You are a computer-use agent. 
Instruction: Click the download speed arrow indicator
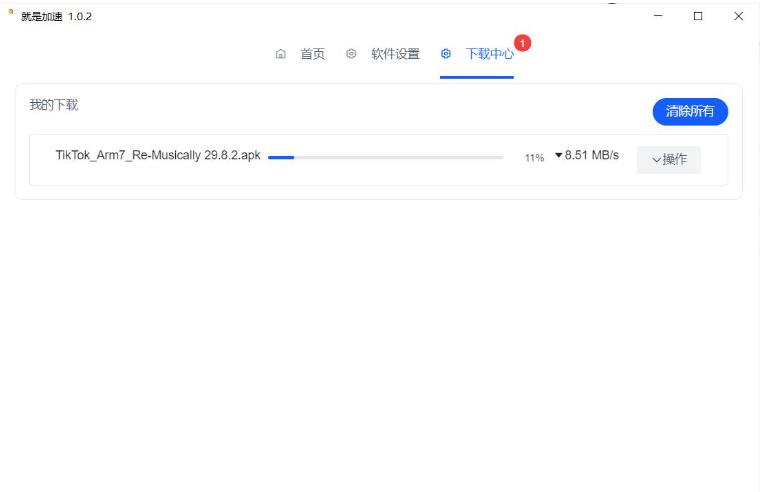coord(559,156)
